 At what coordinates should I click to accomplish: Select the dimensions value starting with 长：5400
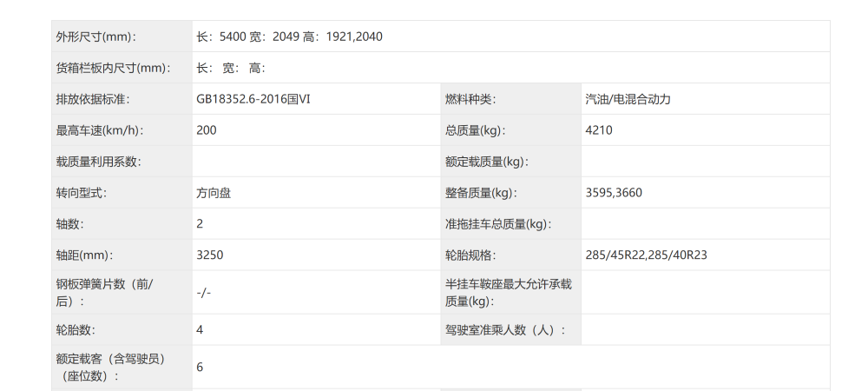[x=289, y=36]
